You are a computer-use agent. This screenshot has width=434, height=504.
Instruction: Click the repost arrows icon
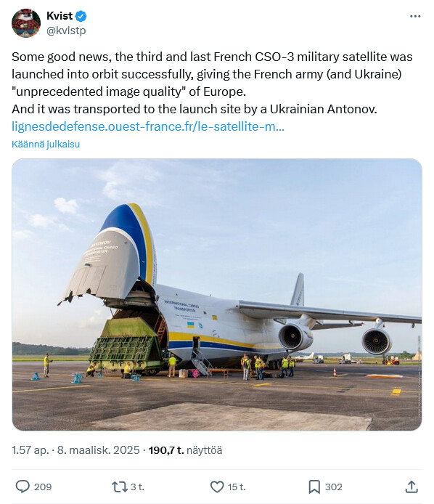(120, 487)
